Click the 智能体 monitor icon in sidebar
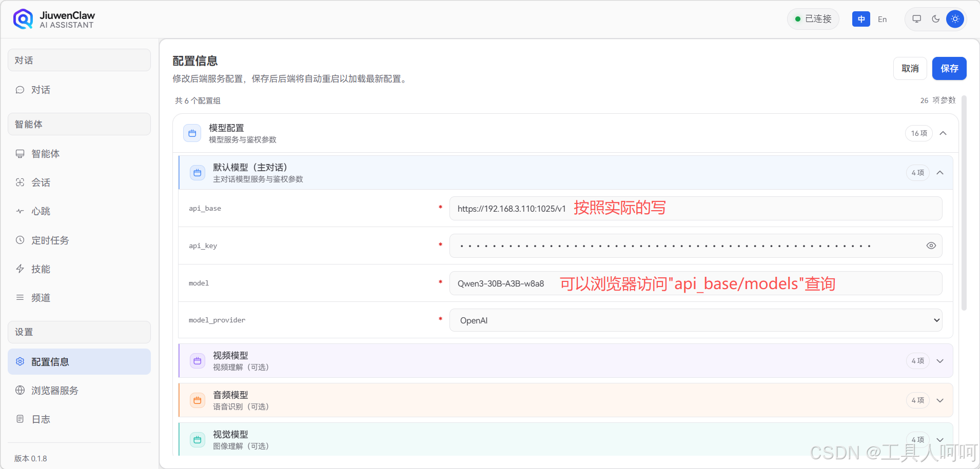The height and width of the screenshot is (469, 980). click(20, 154)
